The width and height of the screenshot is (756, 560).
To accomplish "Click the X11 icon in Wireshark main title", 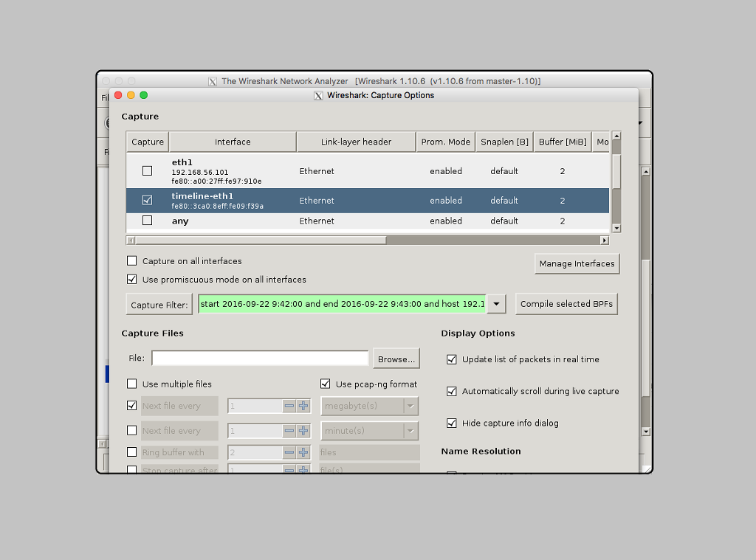I will pyautogui.click(x=213, y=81).
